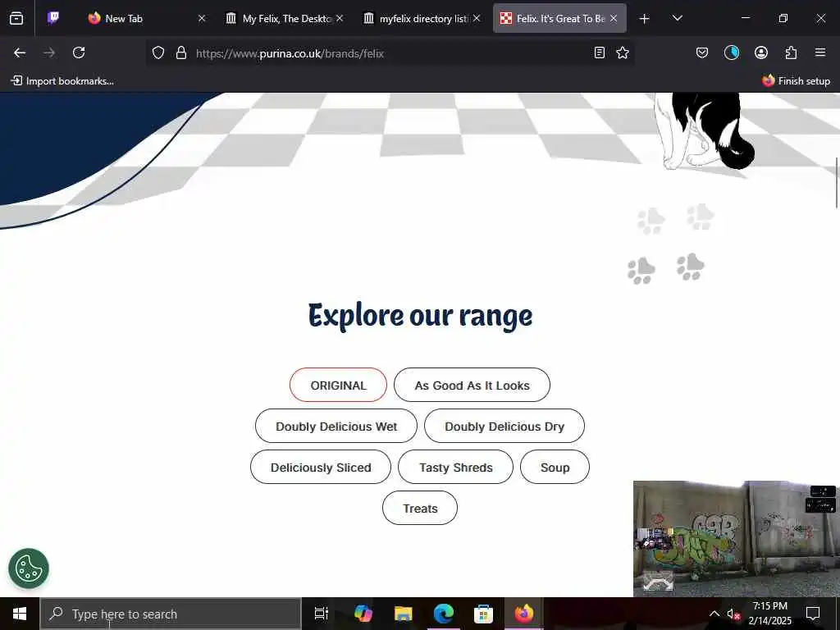Close the New Tab tab

coord(202,18)
